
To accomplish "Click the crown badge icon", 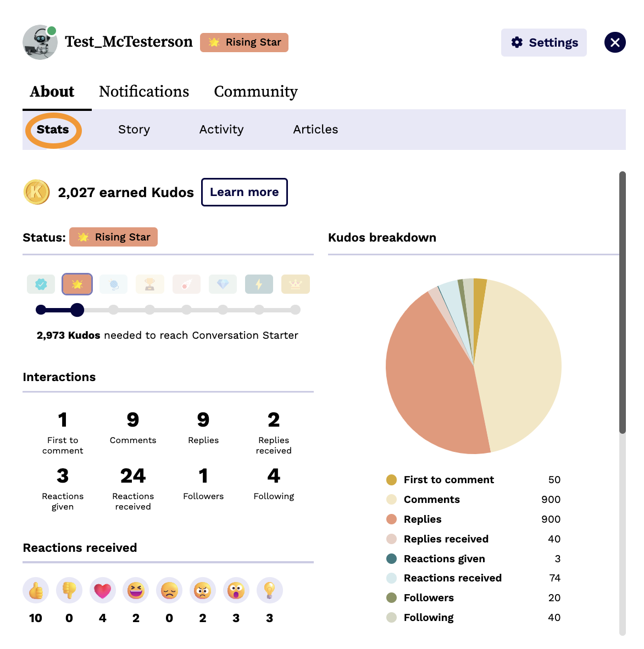I will click(295, 284).
